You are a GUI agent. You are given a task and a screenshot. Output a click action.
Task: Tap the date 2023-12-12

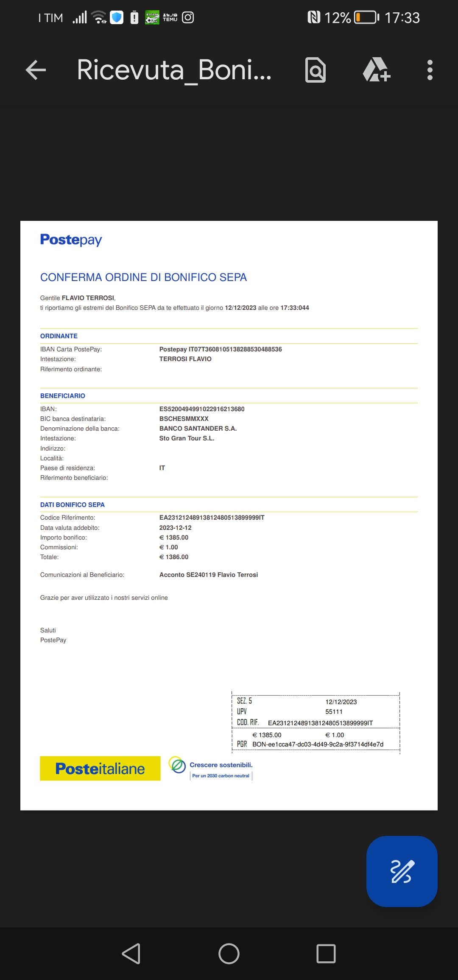[175, 528]
